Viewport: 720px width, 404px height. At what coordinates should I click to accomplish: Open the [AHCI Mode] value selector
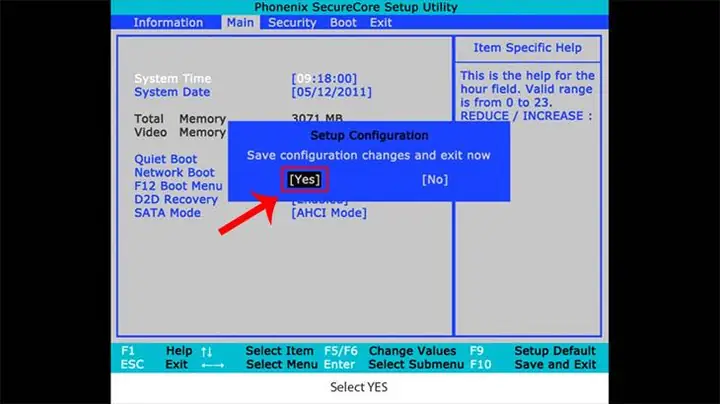point(329,213)
